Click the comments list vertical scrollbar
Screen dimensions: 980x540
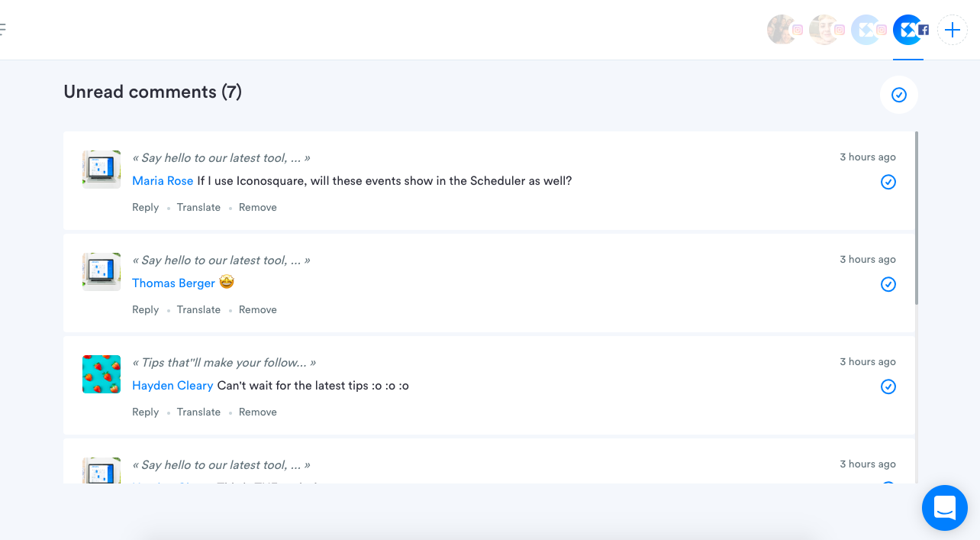[x=917, y=218]
